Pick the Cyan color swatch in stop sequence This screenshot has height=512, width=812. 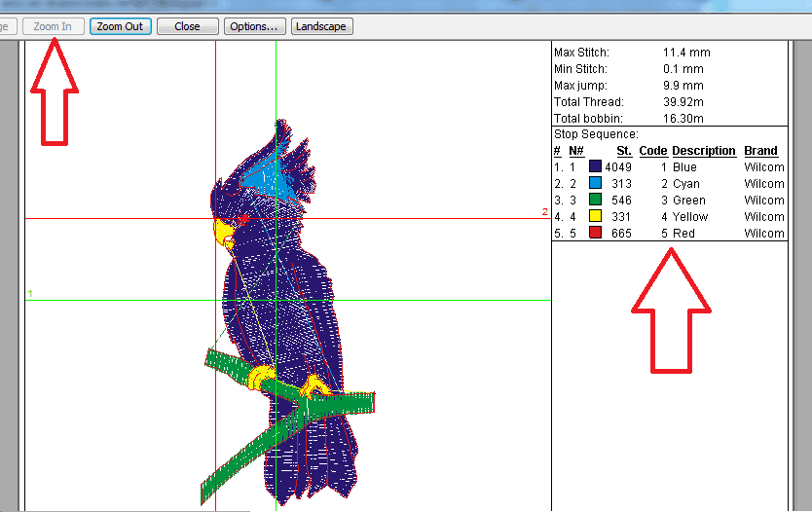[x=595, y=184]
